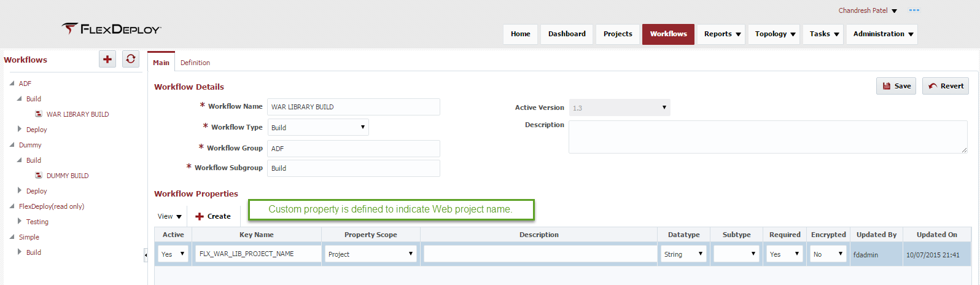The width and height of the screenshot is (980, 285).
Task: Select DUMMY BUILD in the tree
Action: (x=68, y=176)
